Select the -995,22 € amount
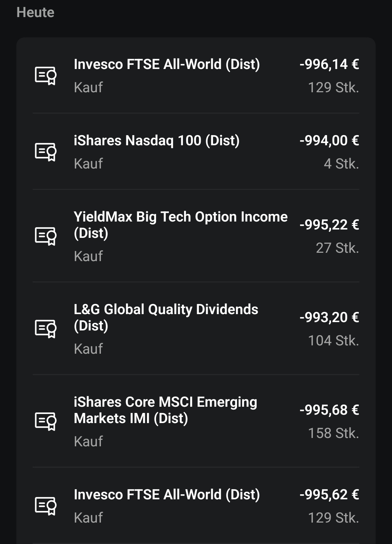The height and width of the screenshot is (544, 392). point(329,225)
